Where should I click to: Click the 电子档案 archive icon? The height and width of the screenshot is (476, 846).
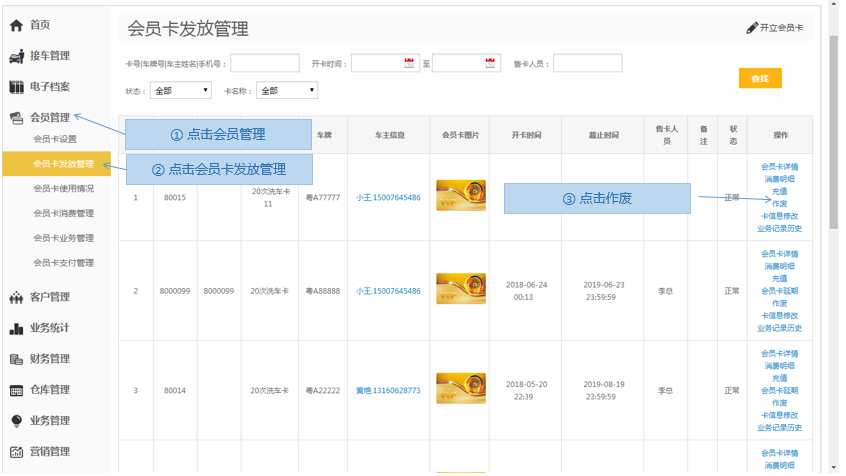pyautogui.click(x=16, y=87)
